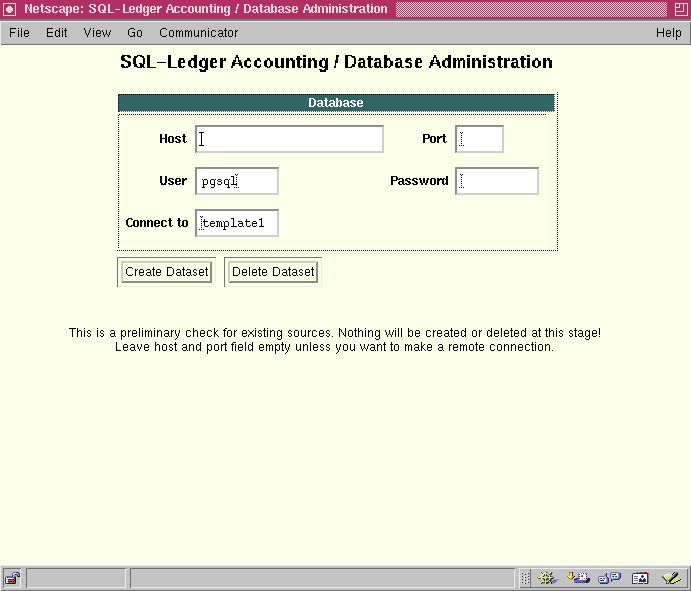
Task: Click the security padlock icon in status bar
Action: pyautogui.click(x=12, y=577)
